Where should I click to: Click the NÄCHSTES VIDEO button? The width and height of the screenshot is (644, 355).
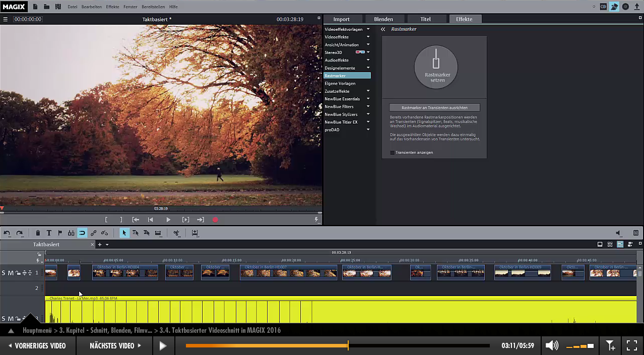pyautogui.click(x=115, y=345)
